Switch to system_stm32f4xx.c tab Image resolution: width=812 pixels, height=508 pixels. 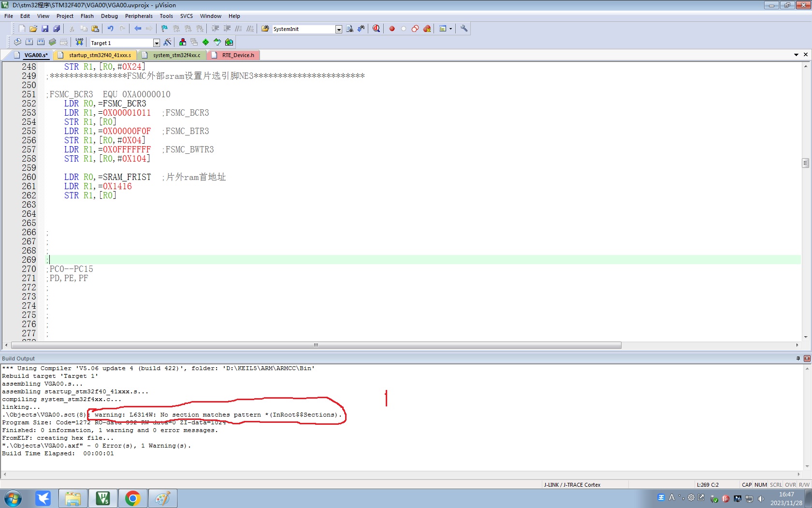(x=172, y=55)
